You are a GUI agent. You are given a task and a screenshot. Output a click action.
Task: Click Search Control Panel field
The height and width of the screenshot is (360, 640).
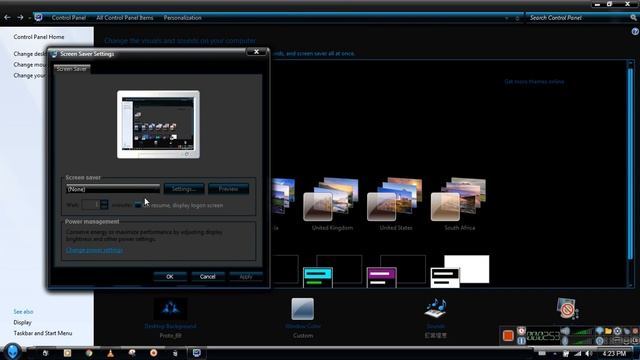pyautogui.click(x=578, y=18)
